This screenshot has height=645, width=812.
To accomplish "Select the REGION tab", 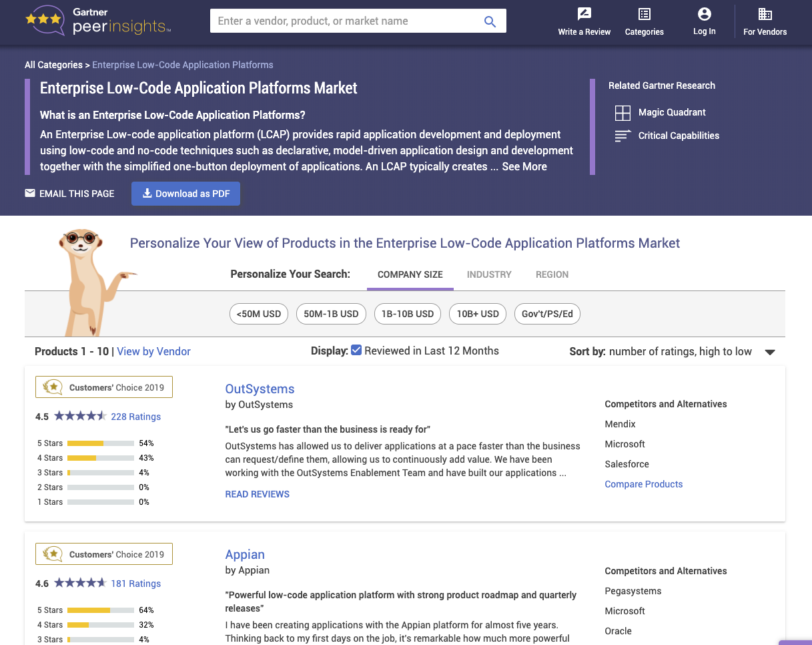I will tap(552, 274).
